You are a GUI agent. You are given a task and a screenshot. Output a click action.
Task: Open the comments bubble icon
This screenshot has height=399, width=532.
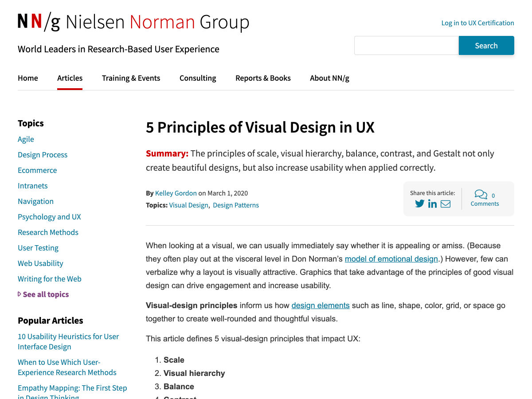(x=481, y=194)
